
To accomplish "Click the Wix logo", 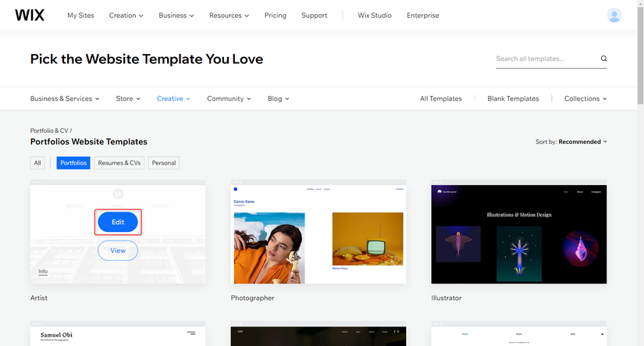I will (x=30, y=15).
